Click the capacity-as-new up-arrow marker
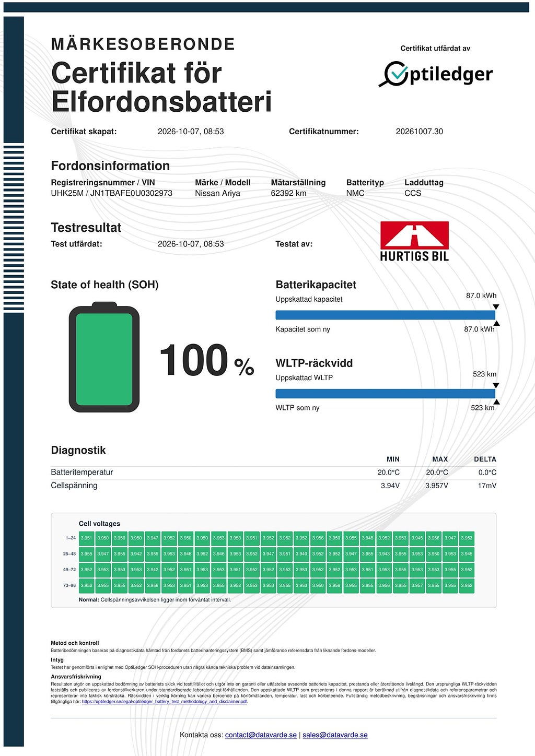 496,324
